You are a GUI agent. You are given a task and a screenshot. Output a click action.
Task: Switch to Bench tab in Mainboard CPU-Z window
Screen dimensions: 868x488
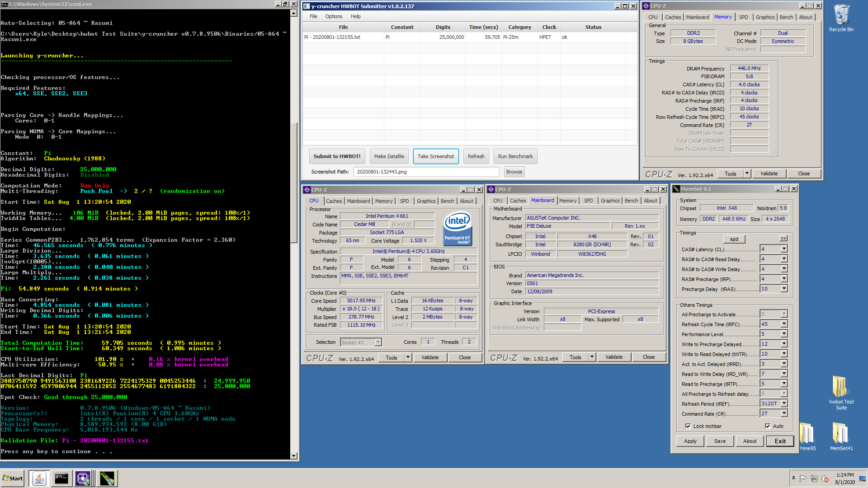pos(632,201)
